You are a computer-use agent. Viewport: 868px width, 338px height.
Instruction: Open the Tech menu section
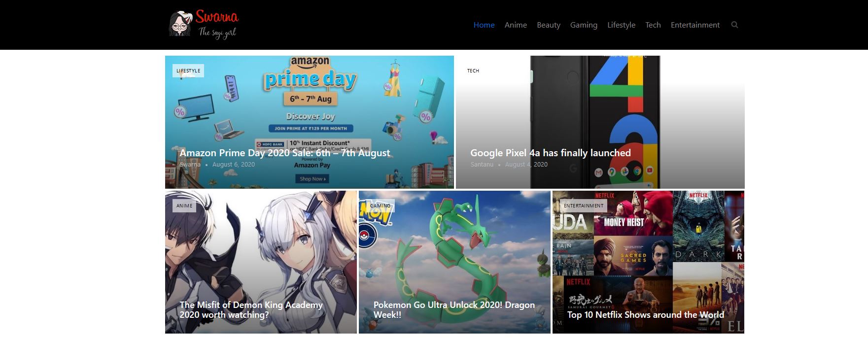click(653, 25)
